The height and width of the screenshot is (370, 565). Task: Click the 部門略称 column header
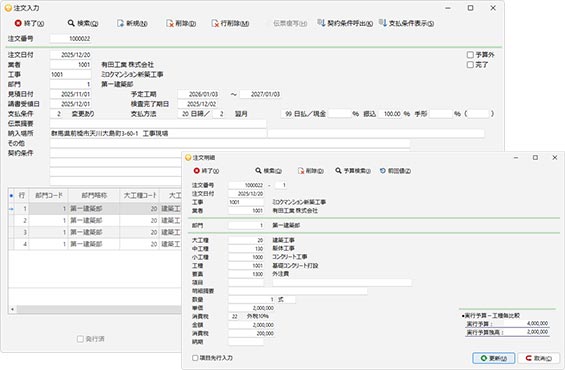coord(94,196)
